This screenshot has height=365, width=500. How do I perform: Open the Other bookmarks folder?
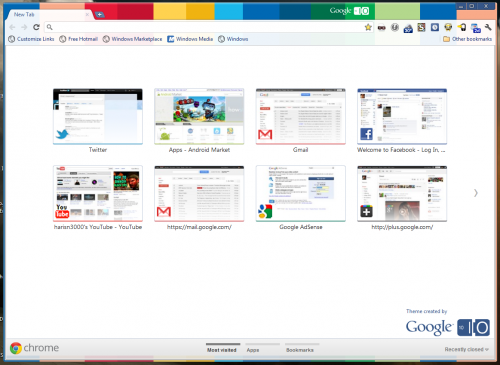(x=467, y=39)
